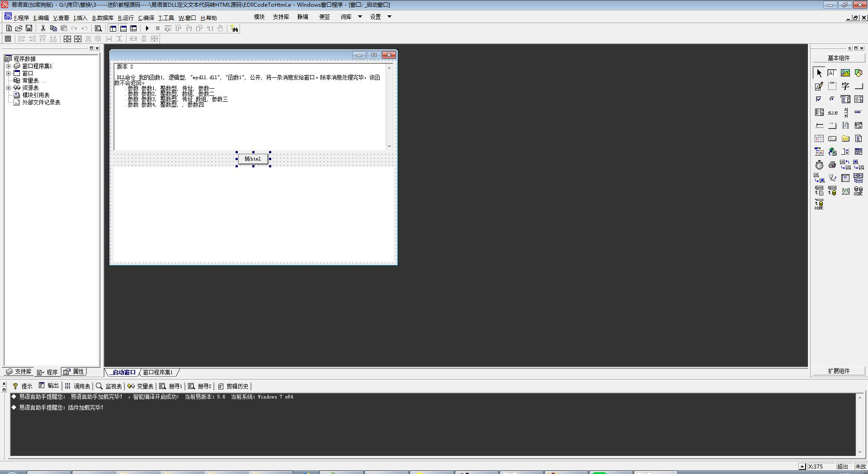Expand the 资源表 tree node

point(8,88)
